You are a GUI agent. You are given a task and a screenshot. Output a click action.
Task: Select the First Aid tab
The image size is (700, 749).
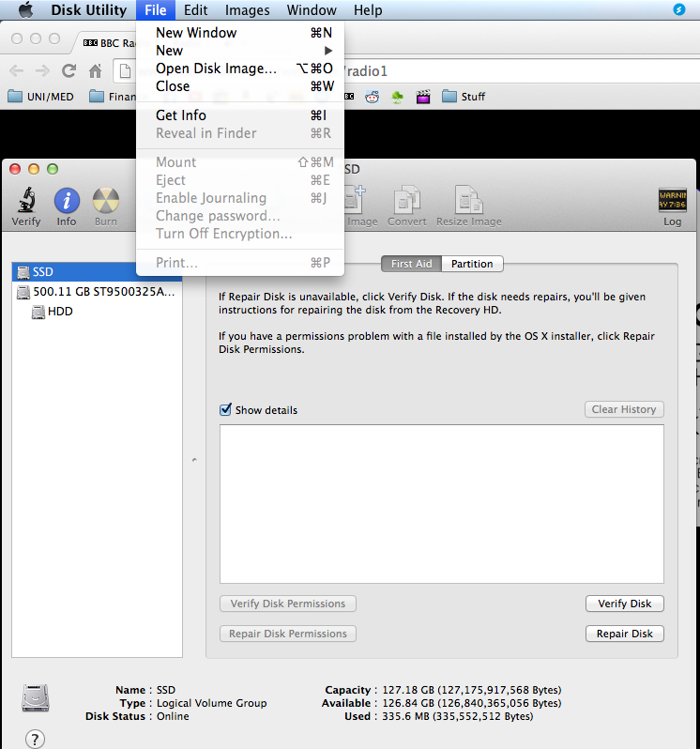412,264
